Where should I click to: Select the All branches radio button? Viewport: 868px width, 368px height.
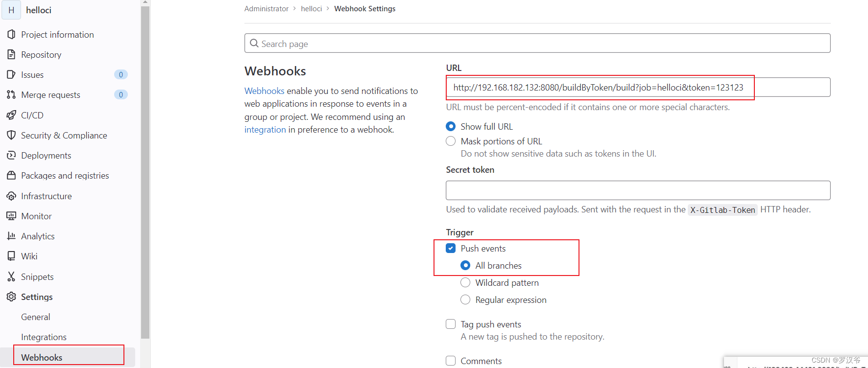tap(465, 265)
